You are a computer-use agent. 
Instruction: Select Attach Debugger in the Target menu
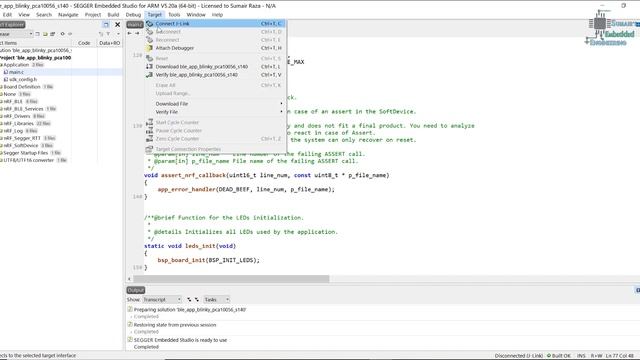215,48
